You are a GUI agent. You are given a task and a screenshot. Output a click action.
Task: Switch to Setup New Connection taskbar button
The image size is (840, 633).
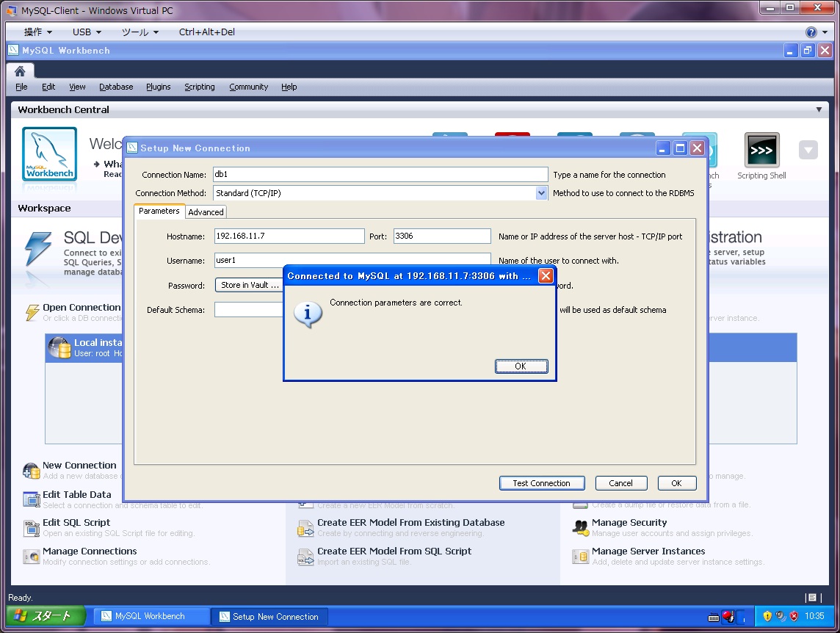coord(269,616)
